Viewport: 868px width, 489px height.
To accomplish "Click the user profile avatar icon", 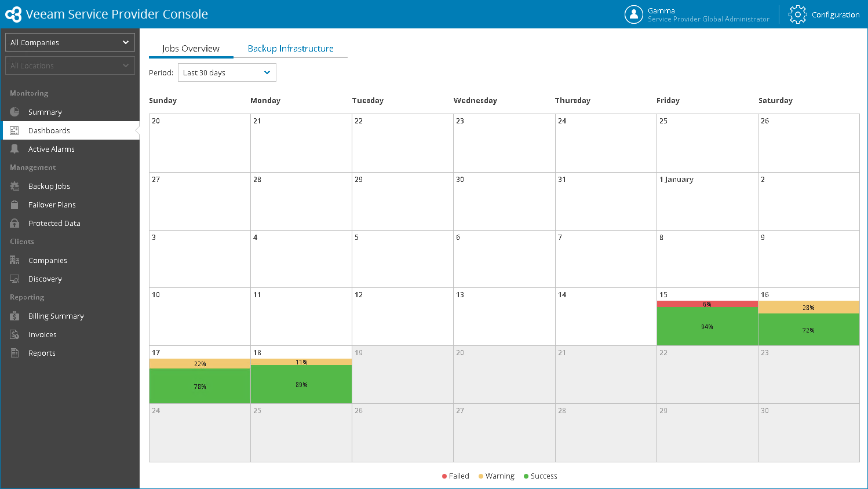I will (633, 14).
